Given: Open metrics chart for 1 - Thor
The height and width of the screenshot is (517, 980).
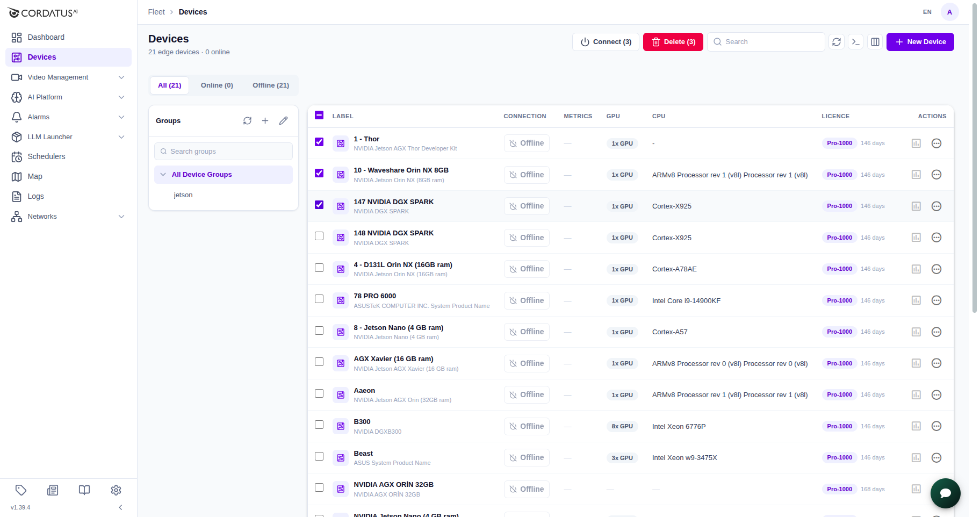Looking at the screenshot, I should pyautogui.click(x=917, y=143).
